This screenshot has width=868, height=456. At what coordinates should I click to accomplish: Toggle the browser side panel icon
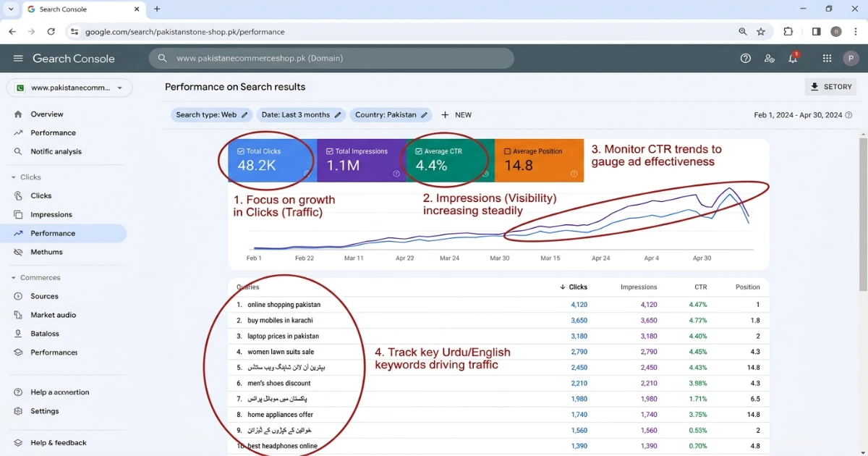[x=817, y=32]
